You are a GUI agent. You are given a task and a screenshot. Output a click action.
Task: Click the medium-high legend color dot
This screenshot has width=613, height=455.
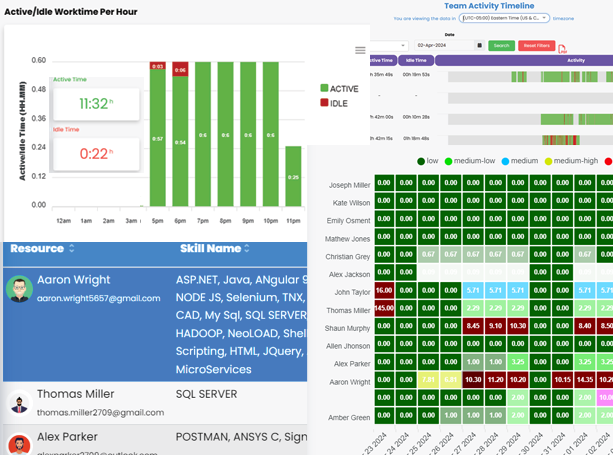point(548,161)
